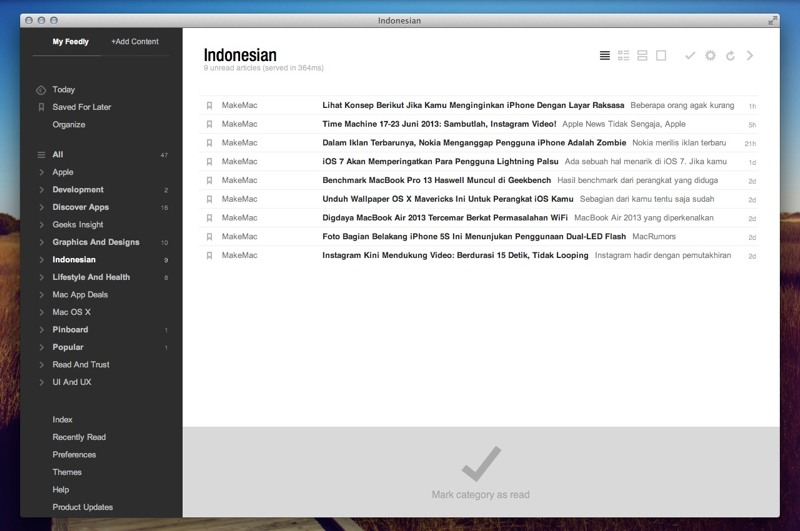
Task: Bookmark the Digdaya MacBook Air 2013 article
Action: (x=209, y=218)
